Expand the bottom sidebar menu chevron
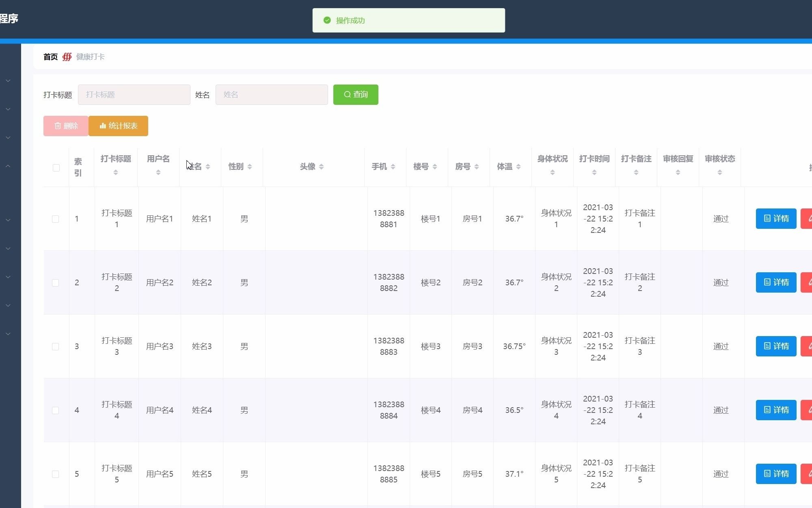812x508 pixels. (x=8, y=334)
